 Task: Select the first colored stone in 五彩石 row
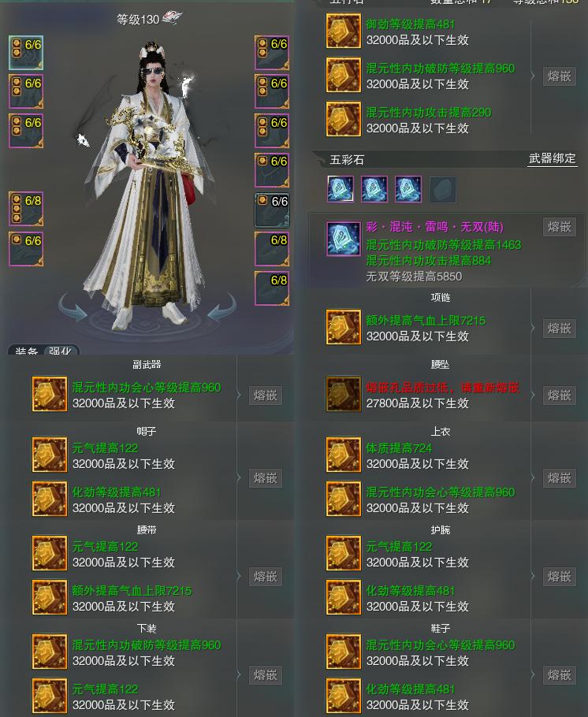[x=341, y=189]
